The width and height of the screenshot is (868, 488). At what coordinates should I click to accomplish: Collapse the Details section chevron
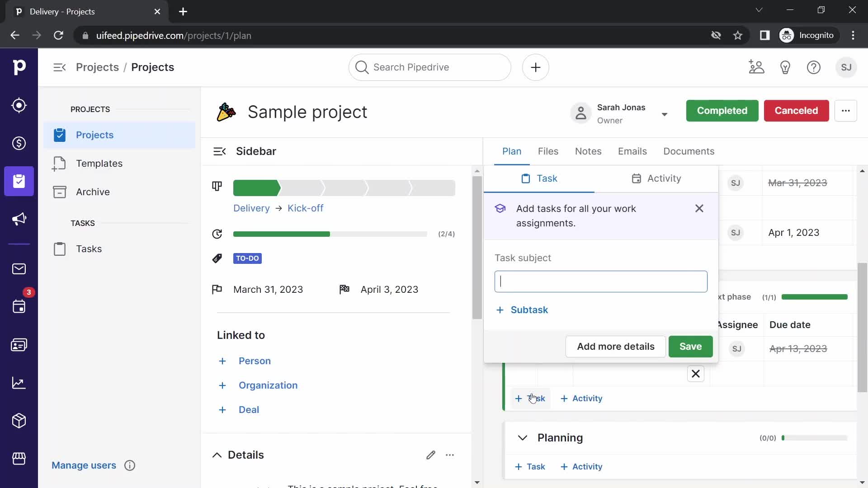point(217,455)
